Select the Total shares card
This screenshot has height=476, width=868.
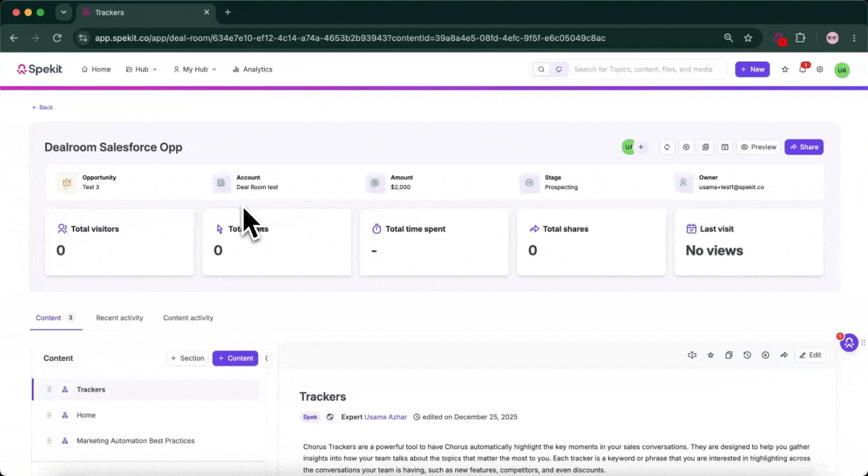pyautogui.click(x=591, y=242)
